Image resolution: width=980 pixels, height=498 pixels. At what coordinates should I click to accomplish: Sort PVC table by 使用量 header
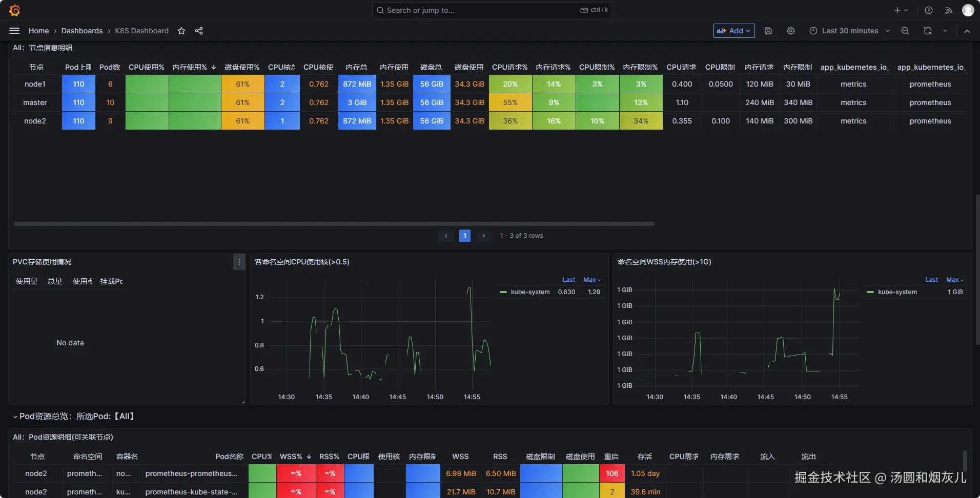point(27,281)
